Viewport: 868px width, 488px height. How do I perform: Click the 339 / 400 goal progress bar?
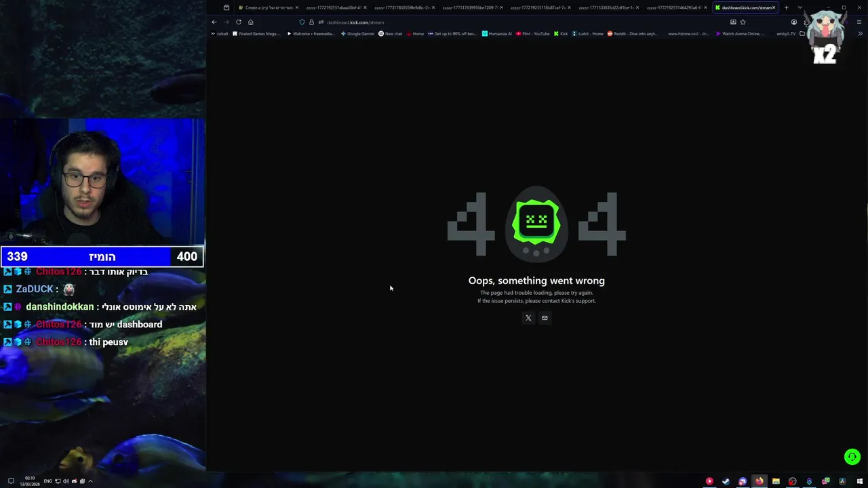[102, 256]
